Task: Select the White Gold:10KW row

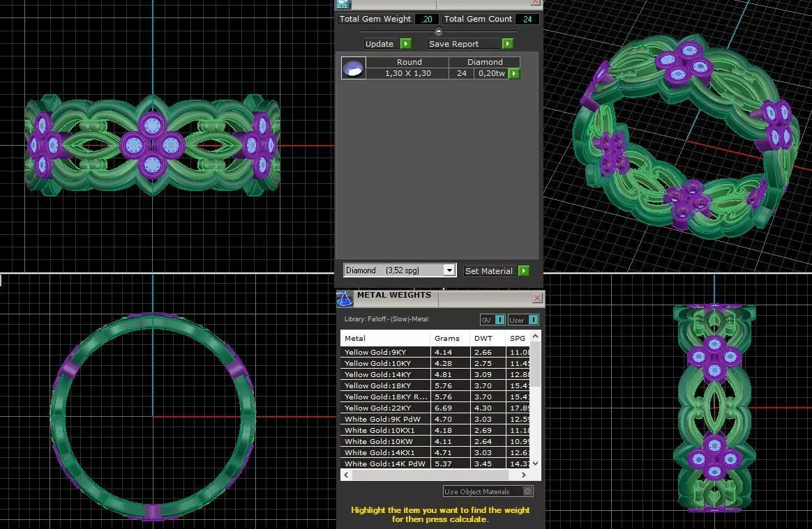Action: (x=435, y=441)
